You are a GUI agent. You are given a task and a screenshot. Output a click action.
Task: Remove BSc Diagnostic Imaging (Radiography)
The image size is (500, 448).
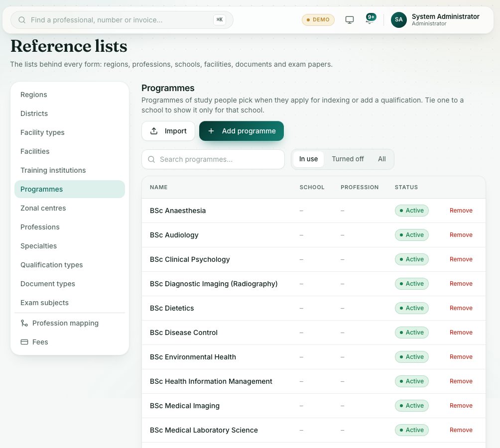tap(461, 284)
